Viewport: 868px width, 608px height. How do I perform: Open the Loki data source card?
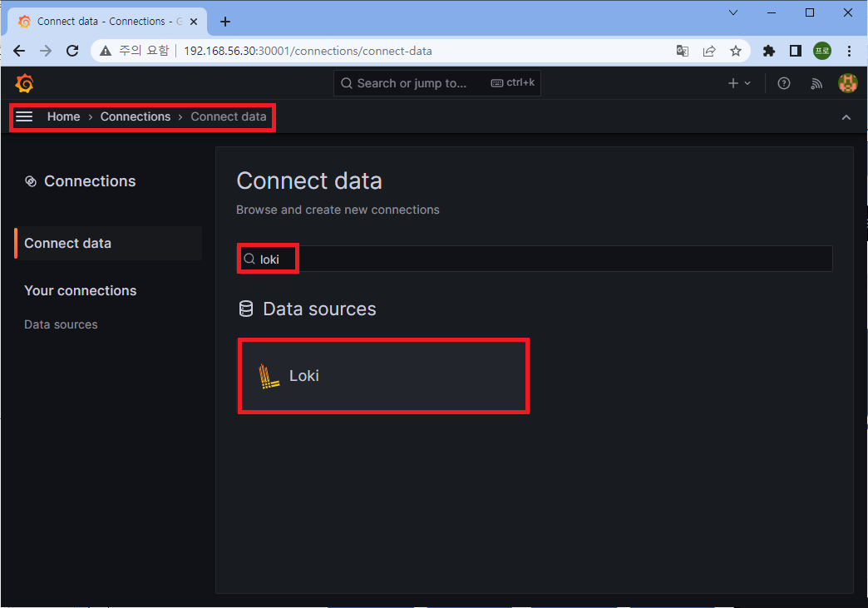point(383,376)
